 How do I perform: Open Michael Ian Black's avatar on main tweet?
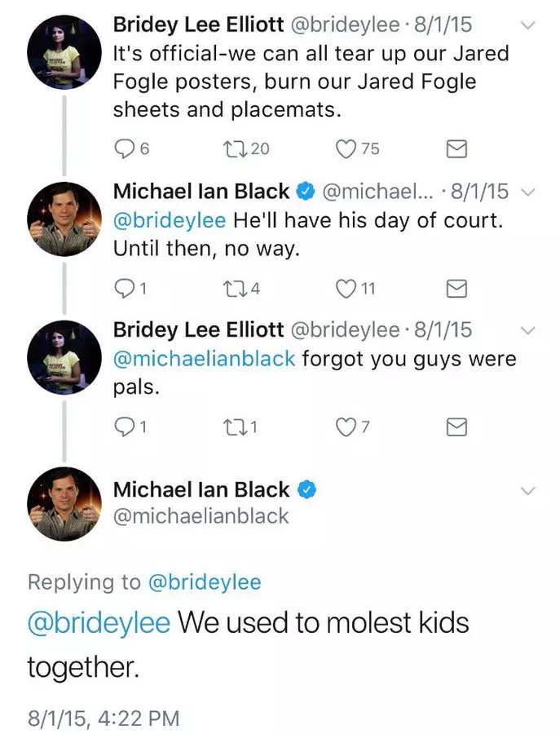[x=64, y=504]
